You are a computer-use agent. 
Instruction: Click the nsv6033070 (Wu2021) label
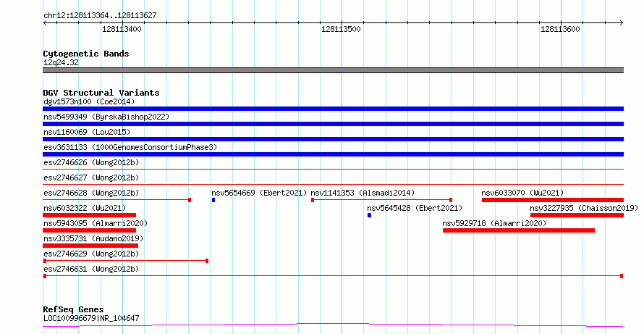tap(522, 193)
